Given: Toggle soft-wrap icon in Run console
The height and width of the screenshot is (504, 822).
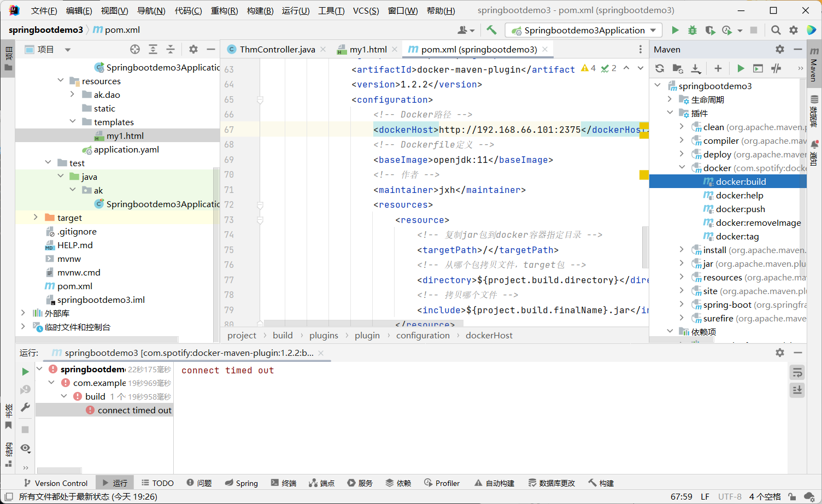Looking at the screenshot, I should click(797, 373).
